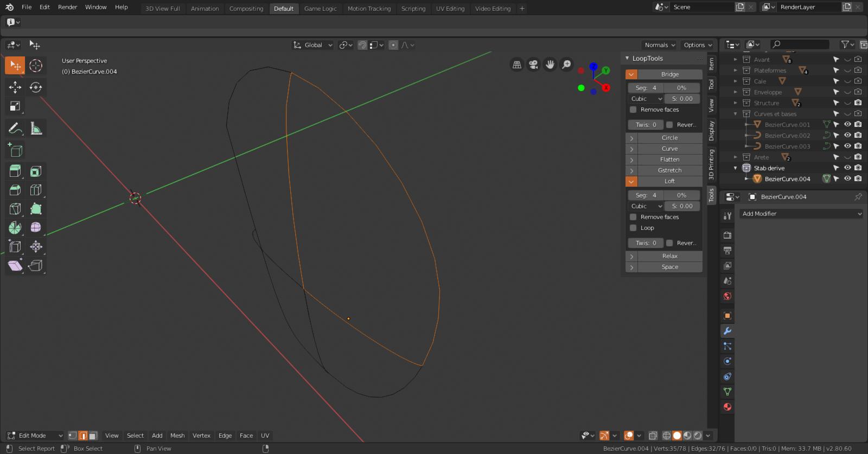Toggle visibility of BezierCurve.001

847,124
